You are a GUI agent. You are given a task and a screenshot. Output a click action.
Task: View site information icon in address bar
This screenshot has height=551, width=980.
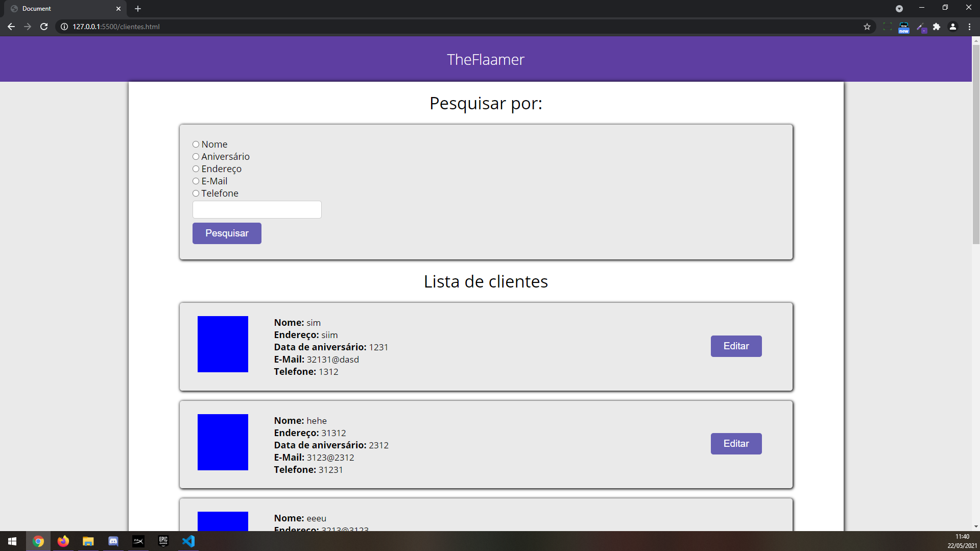[64, 27]
